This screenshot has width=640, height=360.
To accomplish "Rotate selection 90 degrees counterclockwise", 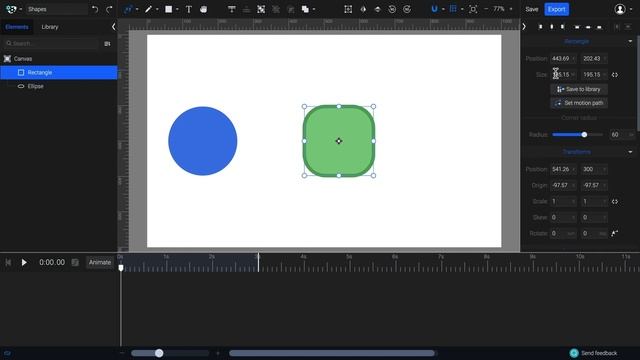I will pos(392,9).
